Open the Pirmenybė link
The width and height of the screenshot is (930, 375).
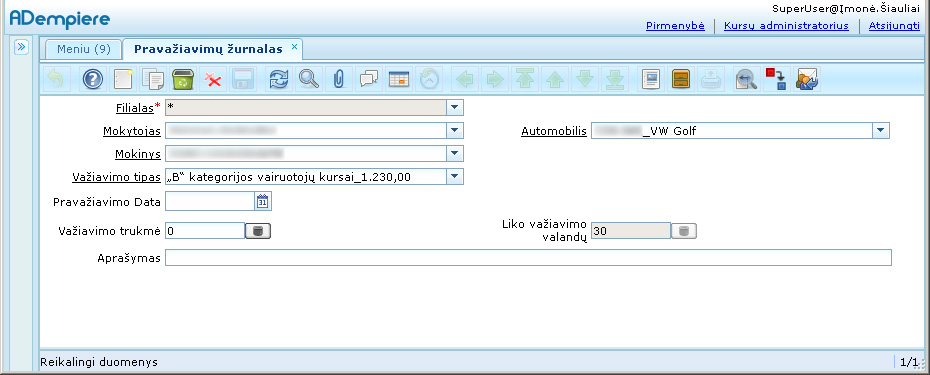[x=675, y=26]
